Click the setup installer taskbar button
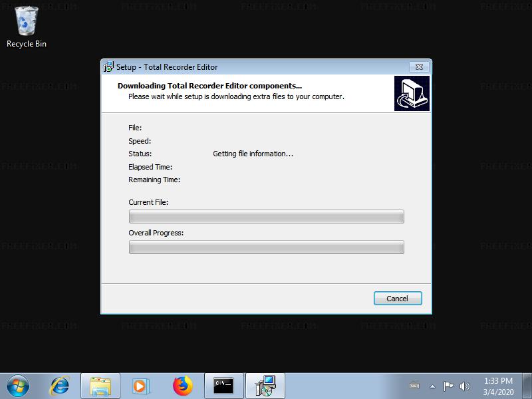 coord(265,386)
